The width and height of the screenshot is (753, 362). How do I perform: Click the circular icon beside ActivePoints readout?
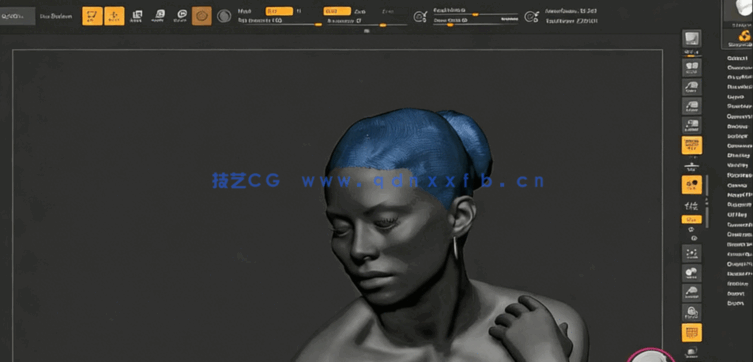[x=531, y=17]
